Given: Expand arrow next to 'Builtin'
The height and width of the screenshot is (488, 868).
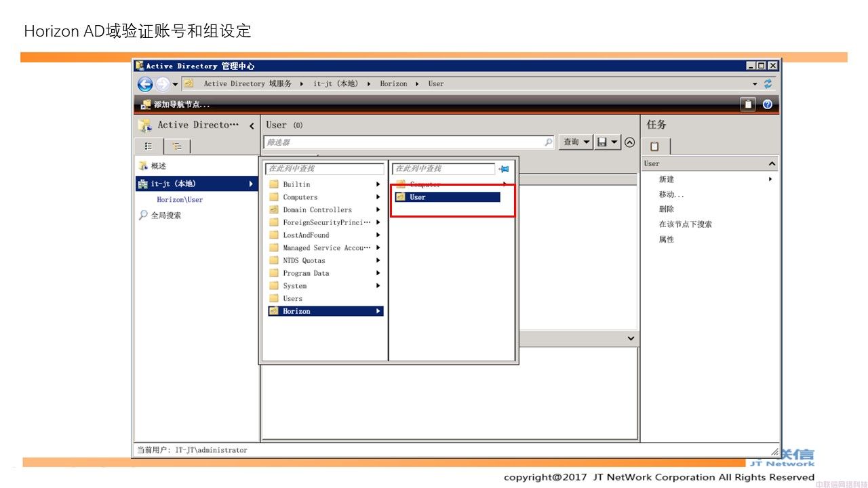Looking at the screenshot, I should pyautogui.click(x=378, y=184).
